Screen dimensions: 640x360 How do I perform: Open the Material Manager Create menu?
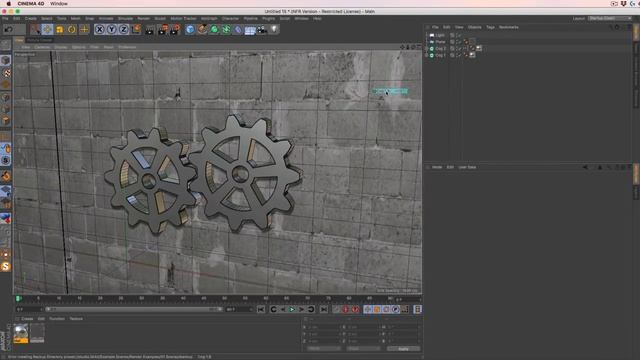pos(27,319)
